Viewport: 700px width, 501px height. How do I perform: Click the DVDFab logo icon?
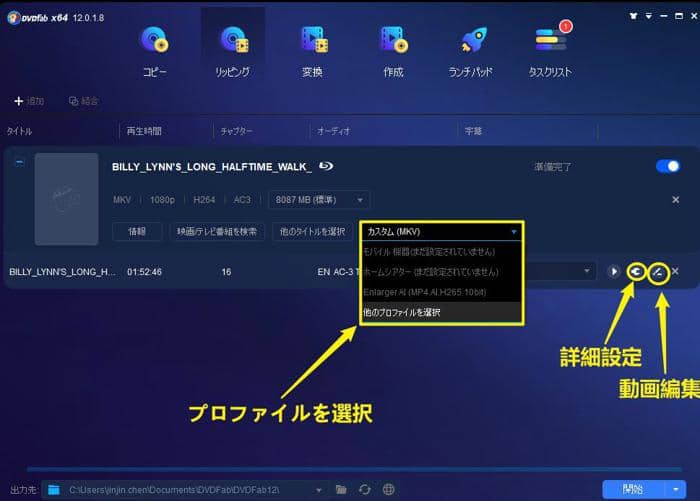tap(13, 18)
